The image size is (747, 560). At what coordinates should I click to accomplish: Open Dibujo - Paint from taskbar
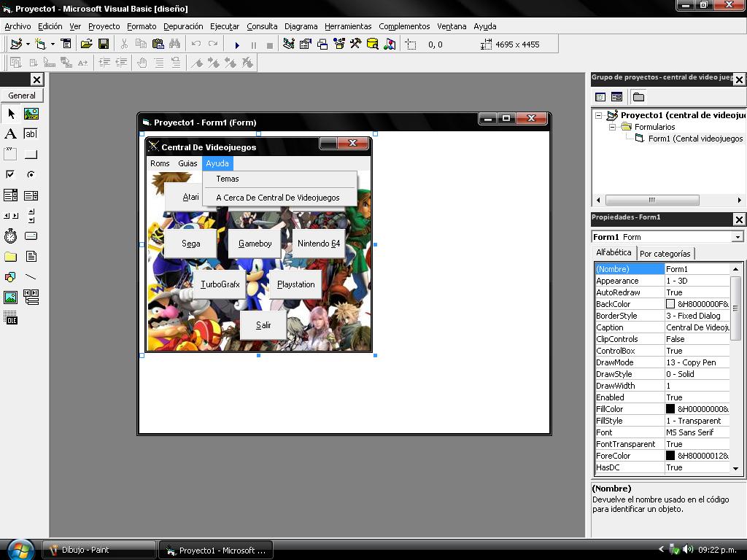99,550
